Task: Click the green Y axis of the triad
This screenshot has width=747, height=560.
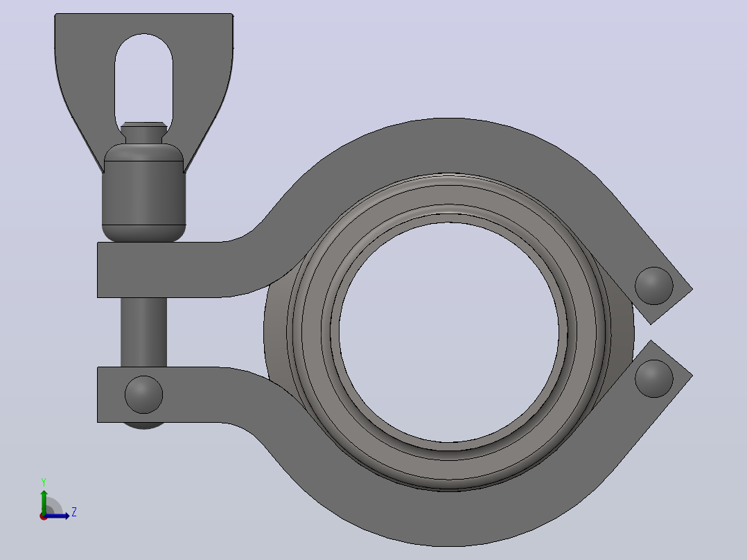Action: click(x=44, y=501)
